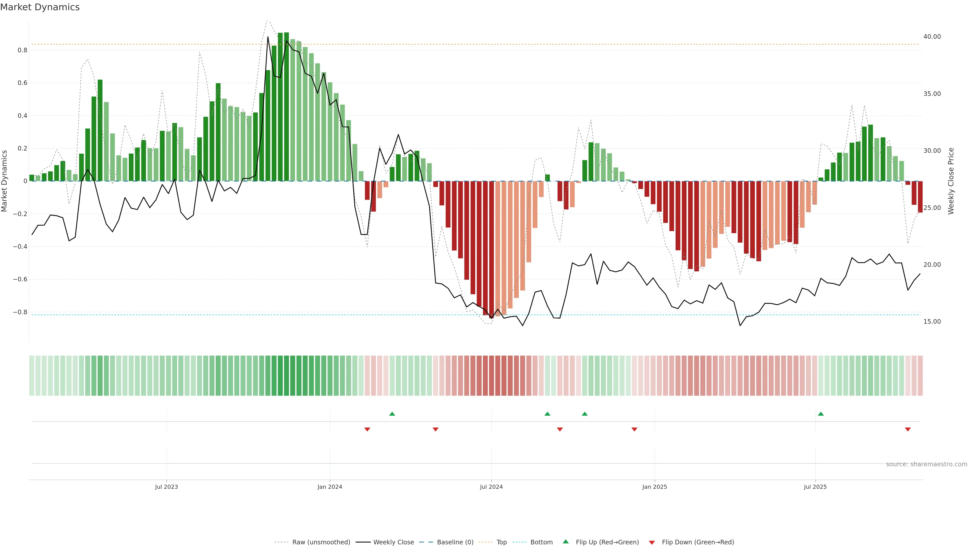Click the Jul 2024 x-axis label
Viewport: 980px width, 551px height.
pyautogui.click(x=491, y=487)
